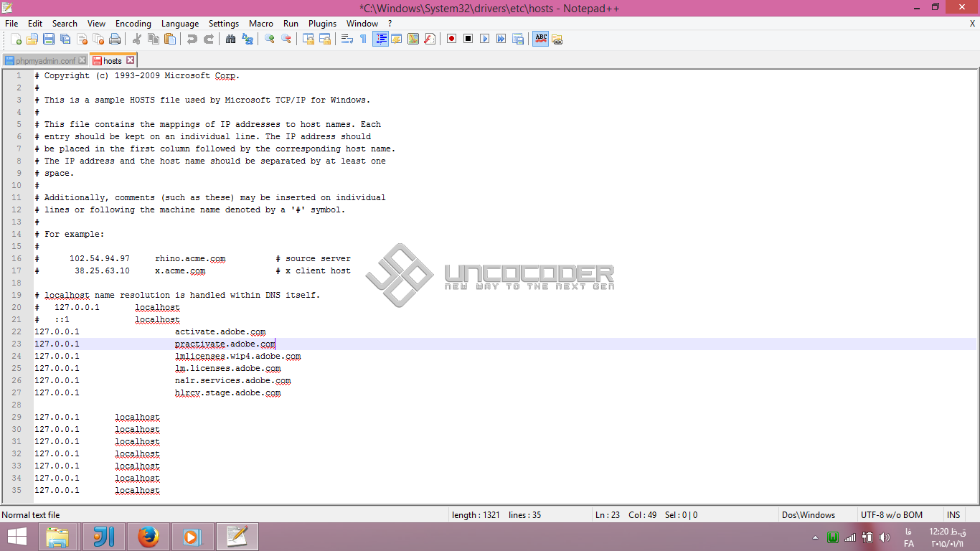Toggle the indent guide button
Viewport: 980px width, 551px height.
coord(380,39)
